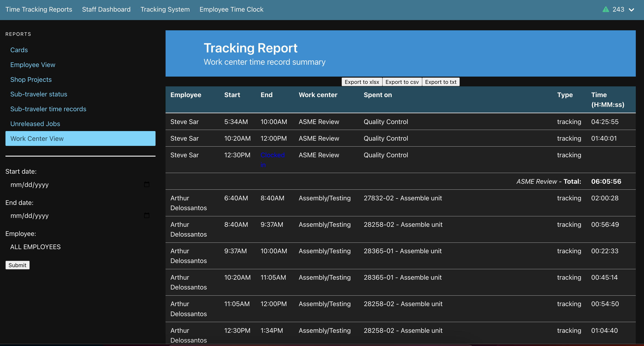Select the 02:00:28 time cell
Screen dimensions: 644x346
coord(605,198)
